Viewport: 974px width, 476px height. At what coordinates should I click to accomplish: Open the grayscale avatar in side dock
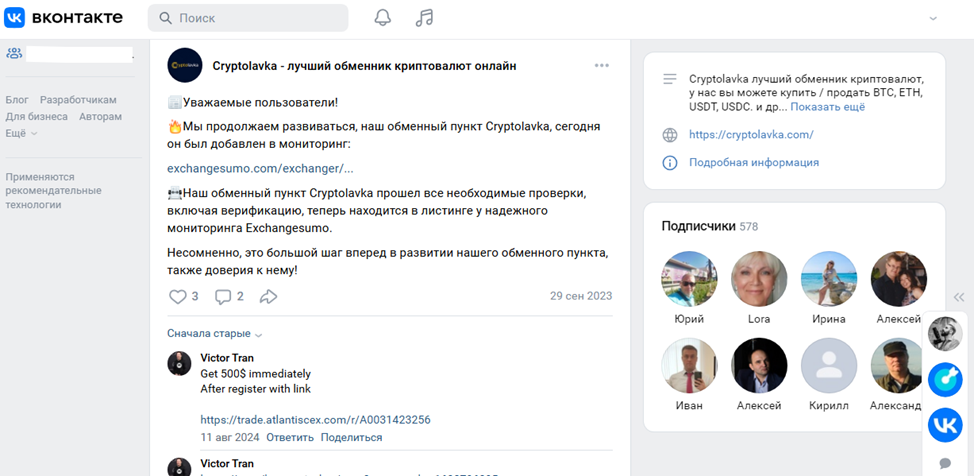[x=945, y=333]
